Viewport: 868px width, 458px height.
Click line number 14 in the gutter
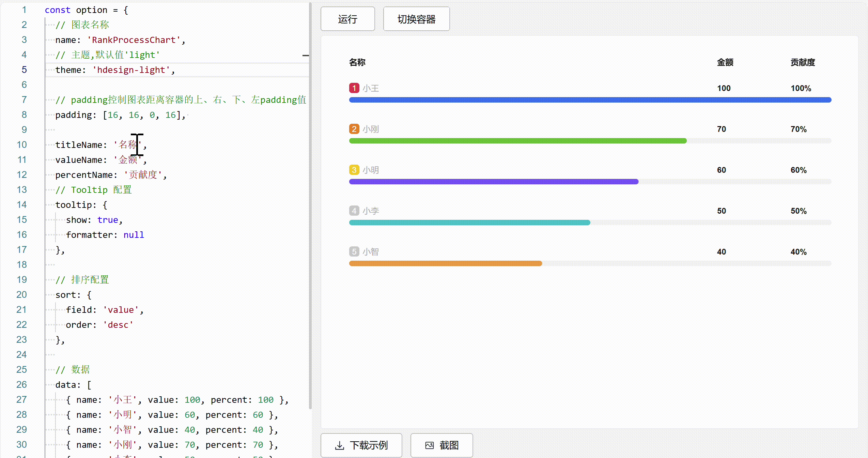[22, 205]
